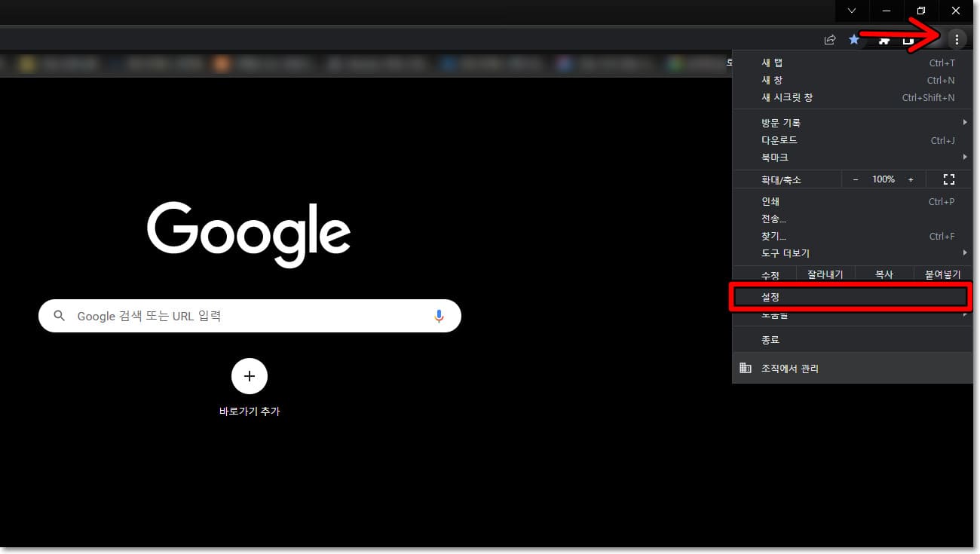Screen dimensions: 980x554
Task: Click 복사 in the edit row
Action: pyautogui.click(x=884, y=274)
